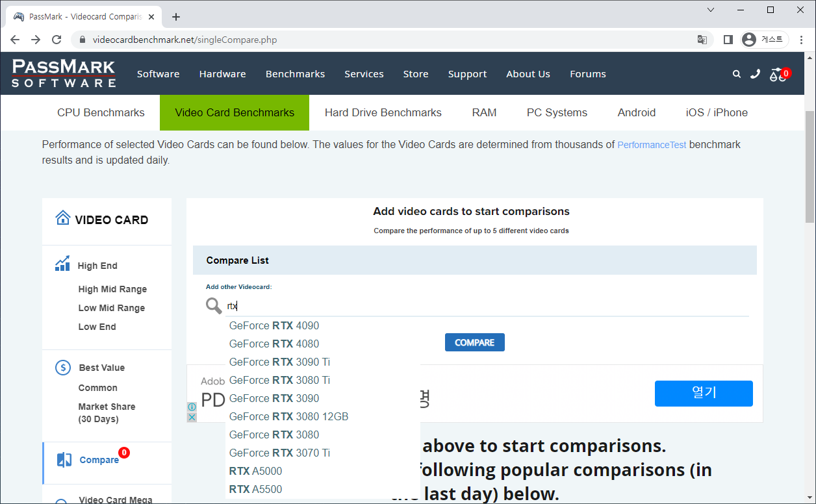Click the blue 열기 ad button

click(704, 394)
